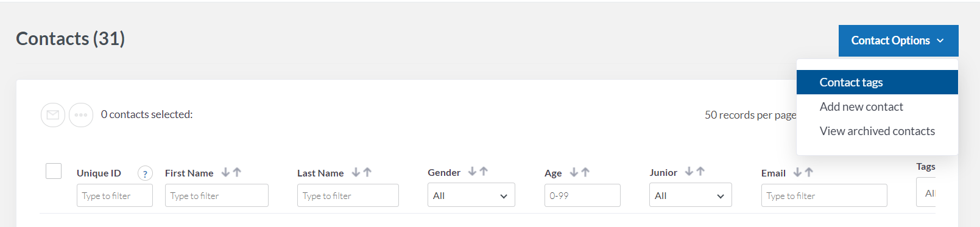Sort Age descending with down arrow
The width and height of the screenshot is (980, 227).
pyautogui.click(x=574, y=172)
